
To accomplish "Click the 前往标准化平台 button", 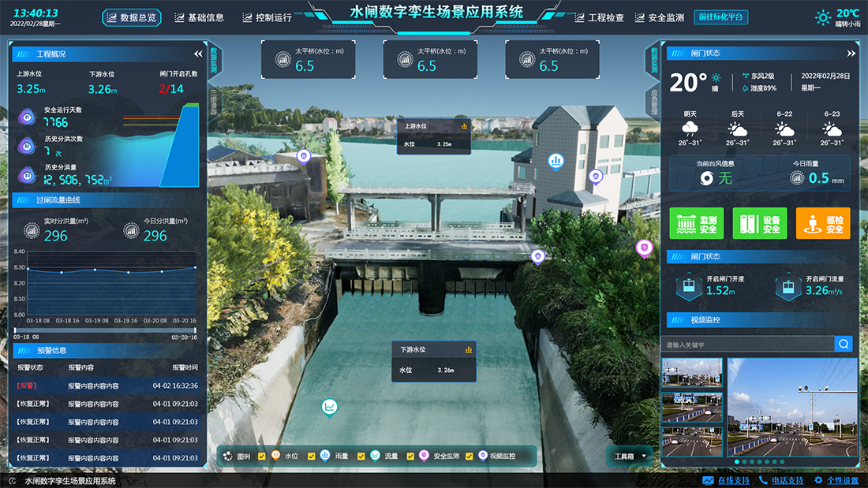I will [x=720, y=17].
